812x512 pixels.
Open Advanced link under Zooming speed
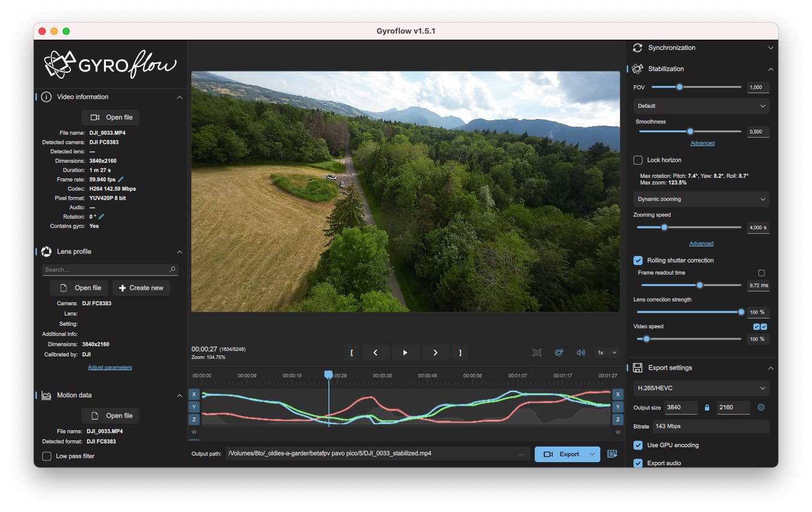pos(701,243)
